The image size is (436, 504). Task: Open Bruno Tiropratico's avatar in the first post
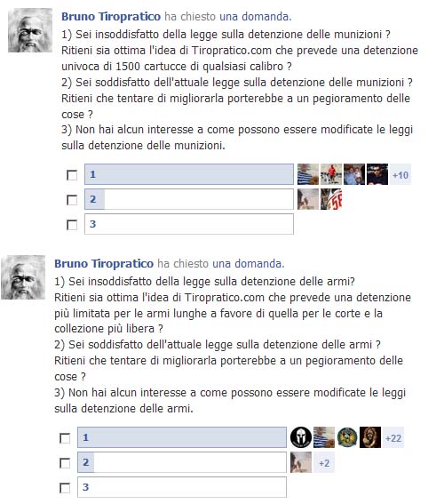coord(30,30)
